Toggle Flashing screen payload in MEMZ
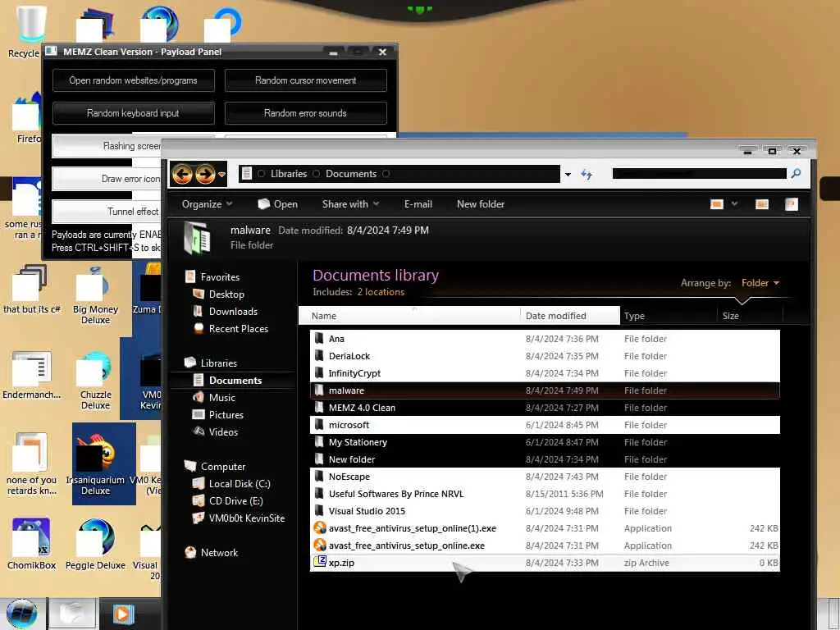The image size is (840, 630). coord(107,146)
